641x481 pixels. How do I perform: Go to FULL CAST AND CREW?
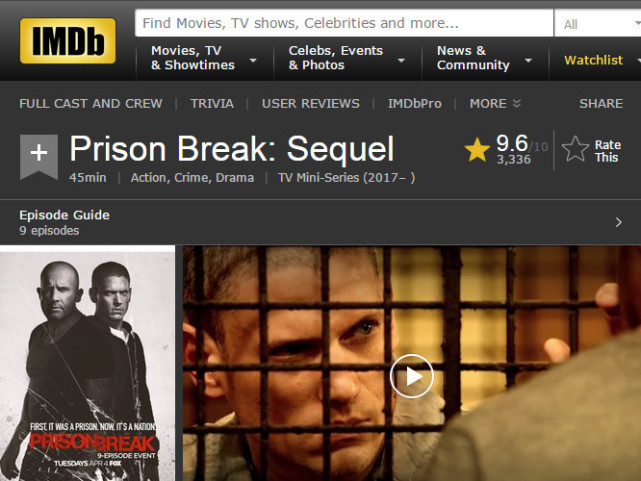tap(91, 103)
